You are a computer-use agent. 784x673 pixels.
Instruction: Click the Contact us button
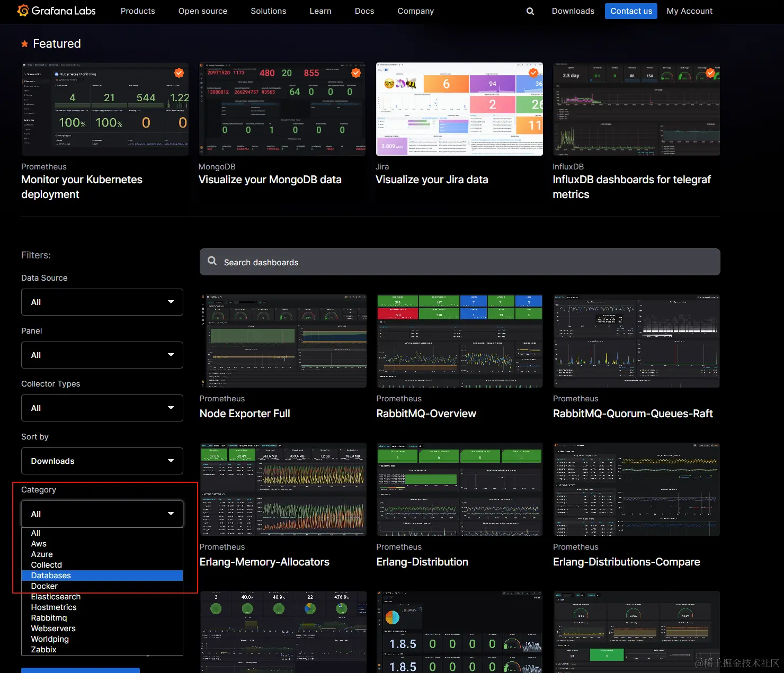[x=631, y=11]
